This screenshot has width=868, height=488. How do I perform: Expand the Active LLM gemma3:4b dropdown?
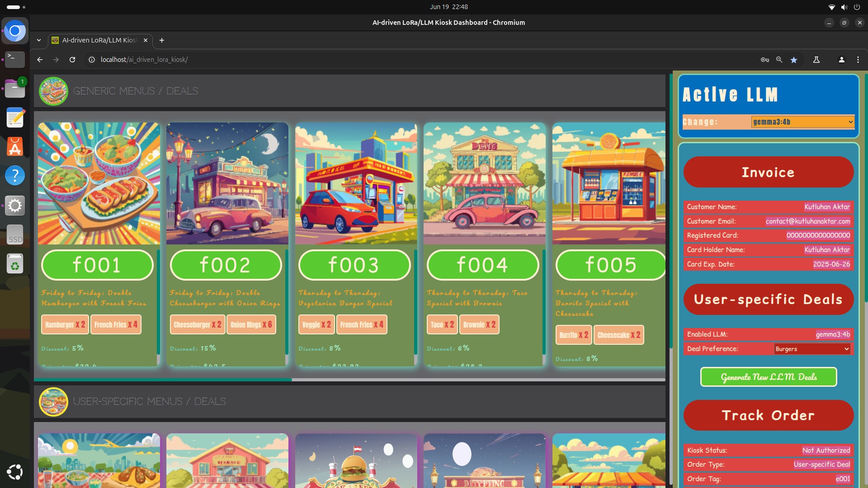802,122
